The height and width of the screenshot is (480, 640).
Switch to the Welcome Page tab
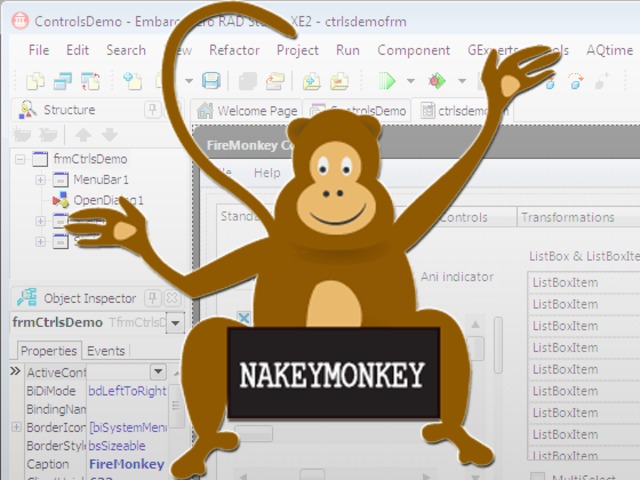tap(247, 110)
